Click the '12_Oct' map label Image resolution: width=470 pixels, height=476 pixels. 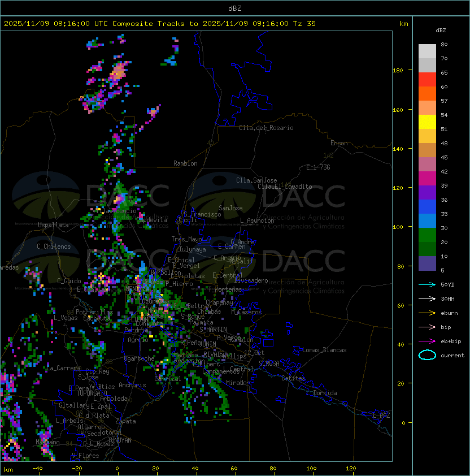[254, 353]
